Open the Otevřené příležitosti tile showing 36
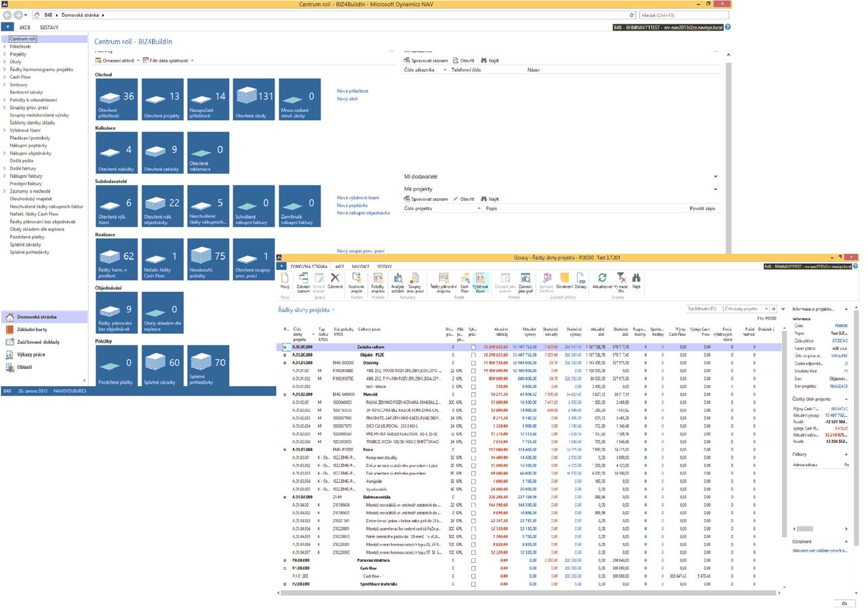Image resolution: width=868 pixels, height=614 pixels. tap(117, 100)
